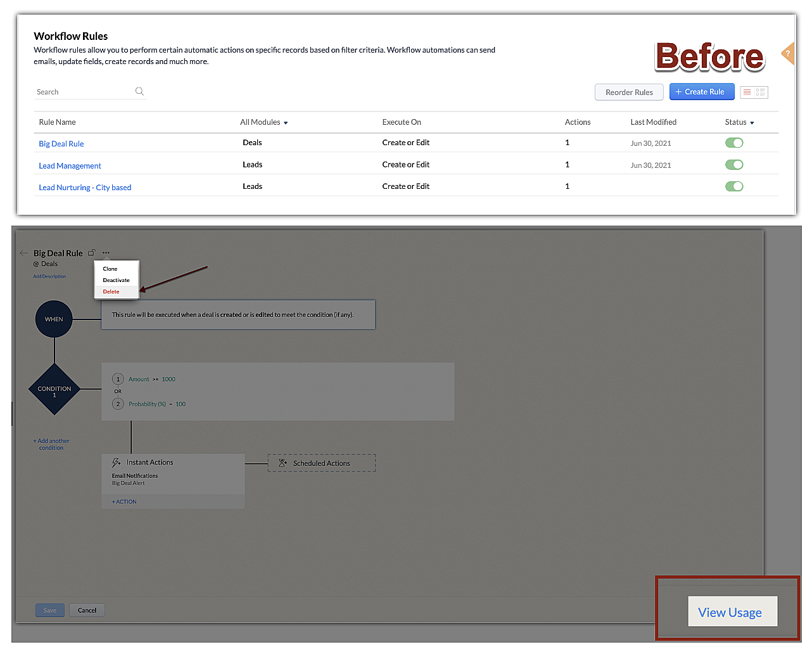Click the Create Rule button
This screenshot has width=812, height=654.
pos(701,92)
